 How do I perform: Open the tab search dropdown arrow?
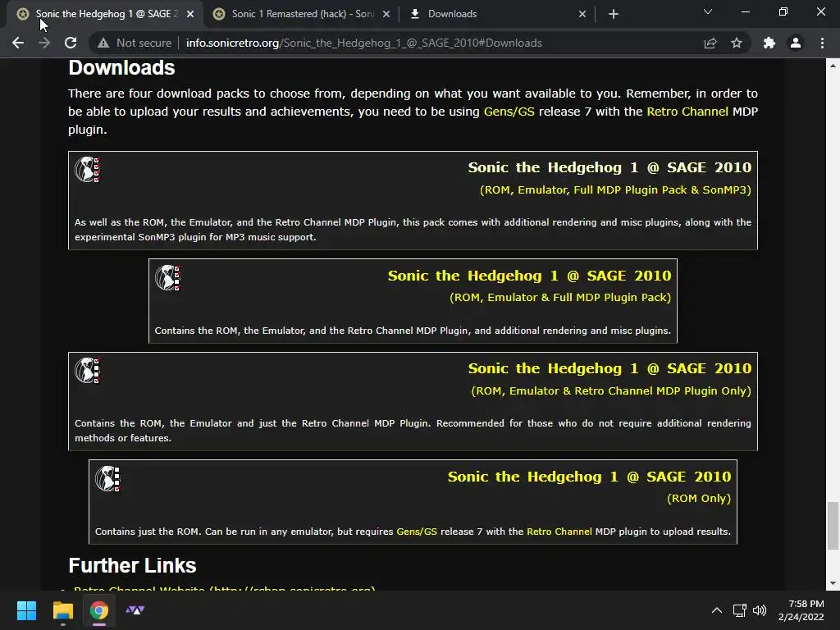point(708,11)
